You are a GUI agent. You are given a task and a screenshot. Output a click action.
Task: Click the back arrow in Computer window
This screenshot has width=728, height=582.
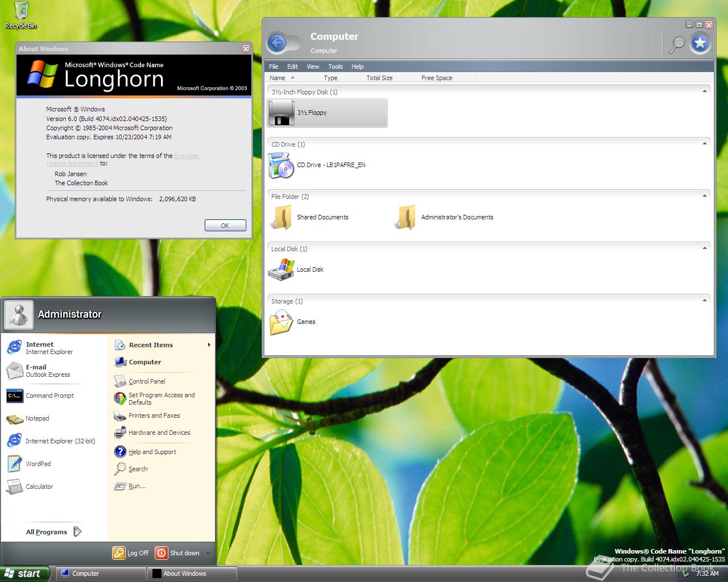point(277,42)
